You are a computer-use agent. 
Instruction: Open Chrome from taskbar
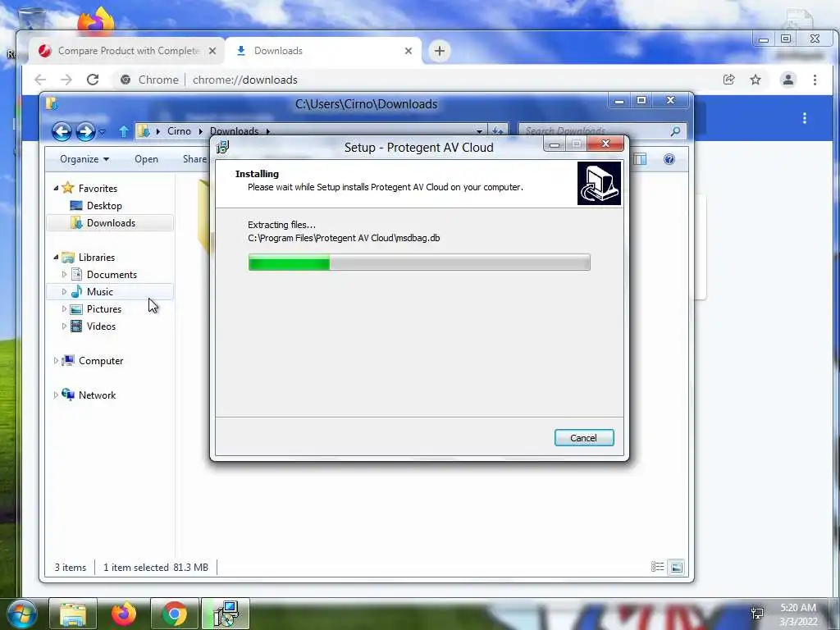(x=175, y=614)
